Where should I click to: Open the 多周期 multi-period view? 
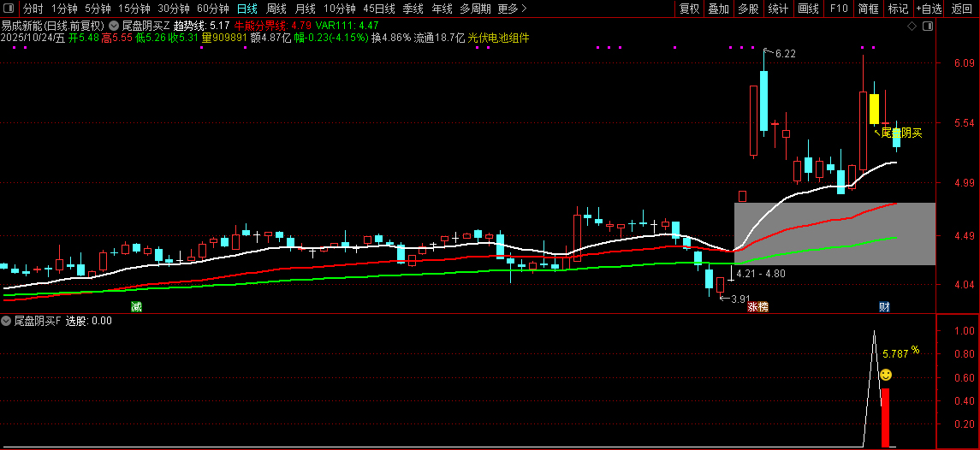tap(475, 9)
